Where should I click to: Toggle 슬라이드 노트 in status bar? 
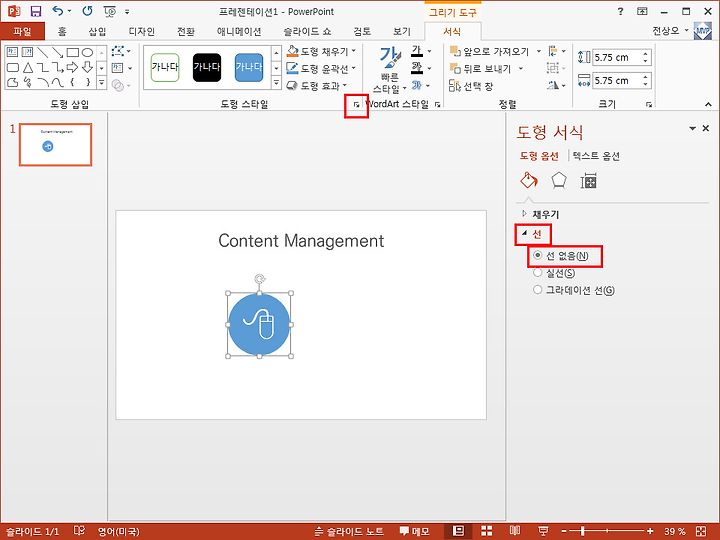tap(349, 531)
